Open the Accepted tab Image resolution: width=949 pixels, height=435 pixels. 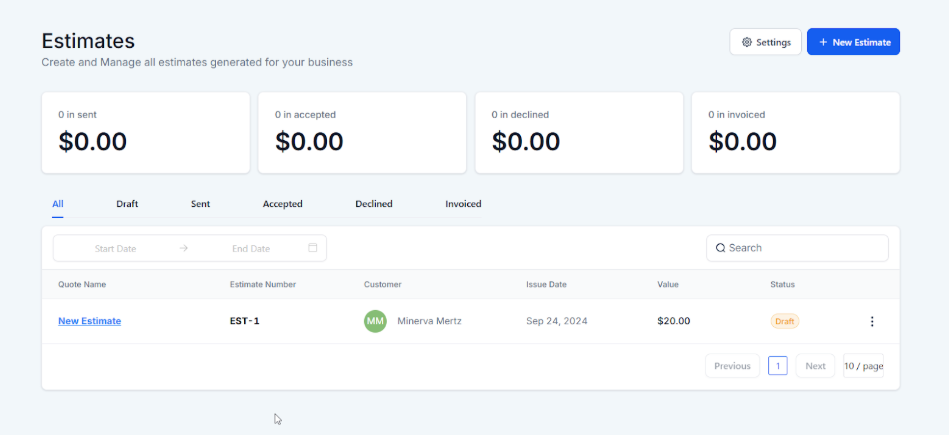coord(282,204)
